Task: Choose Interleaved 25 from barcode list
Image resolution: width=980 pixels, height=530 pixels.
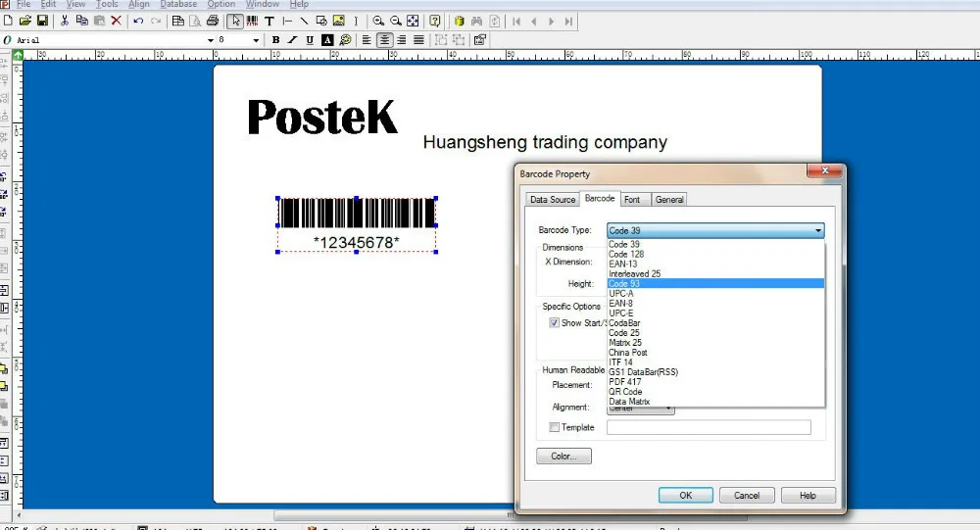Action: (x=715, y=273)
